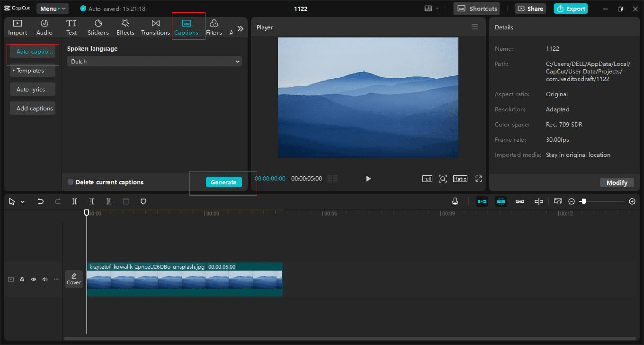Lock the track with the padlock toggle

tap(22, 279)
